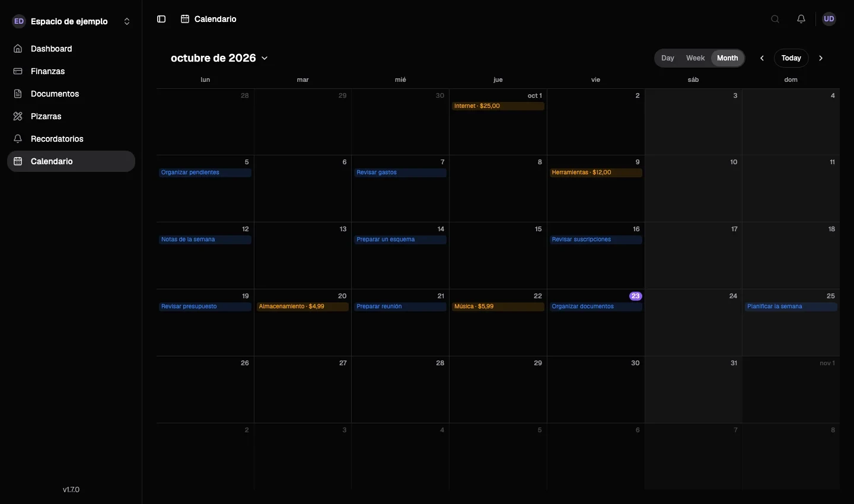
Task: Open the Preparar reunión event
Action: [x=400, y=307]
